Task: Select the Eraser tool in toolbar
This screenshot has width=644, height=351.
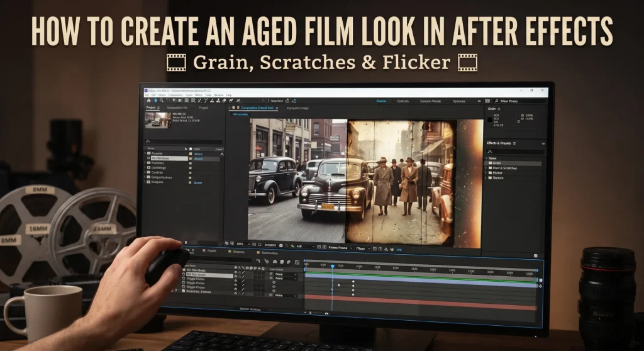Action: point(225,101)
